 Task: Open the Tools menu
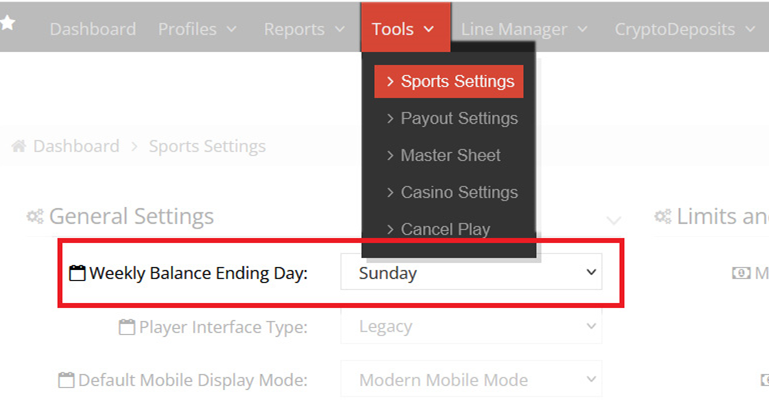(x=403, y=29)
